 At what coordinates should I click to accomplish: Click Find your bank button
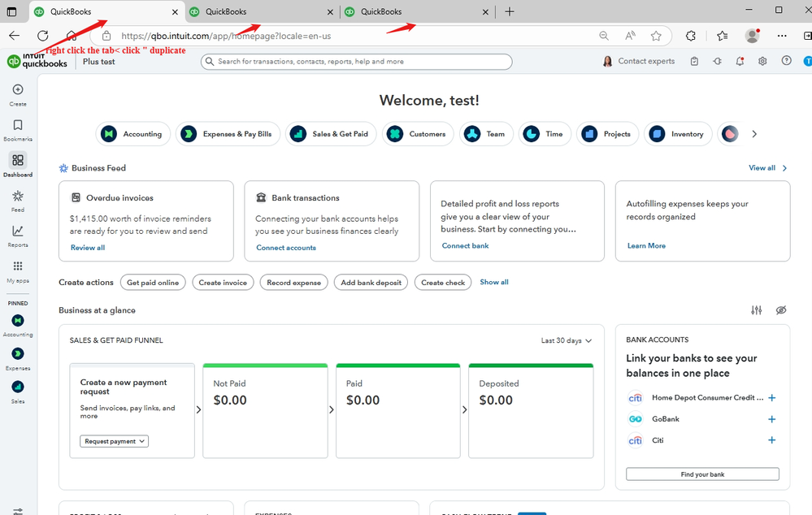[702, 474]
